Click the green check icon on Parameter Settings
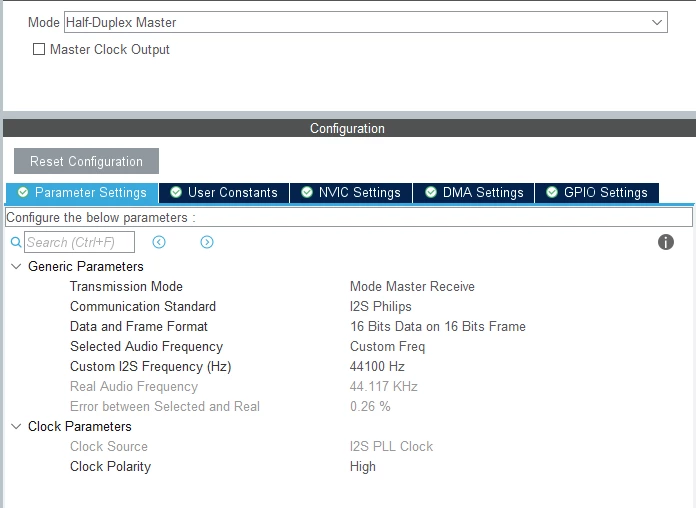 [x=23, y=192]
